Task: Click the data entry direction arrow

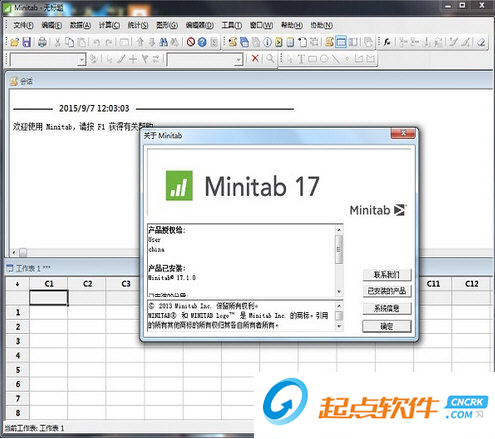Action: pyautogui.click(x=17, y=284)
